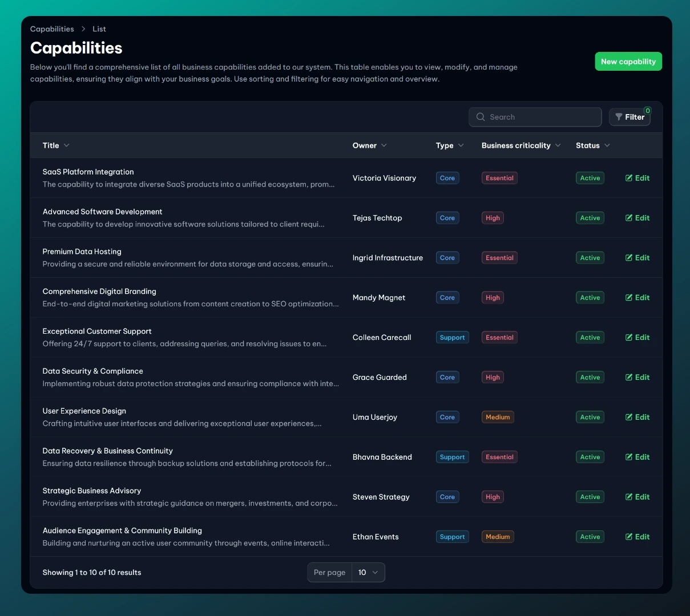Select the List breadcrumb item
Screen dimensions: 690x616
point(99,29)
